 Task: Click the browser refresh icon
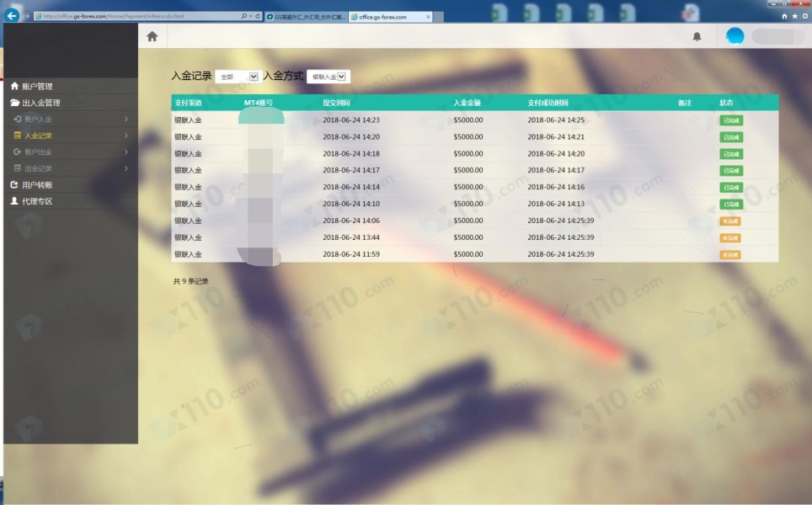(255, 16)
